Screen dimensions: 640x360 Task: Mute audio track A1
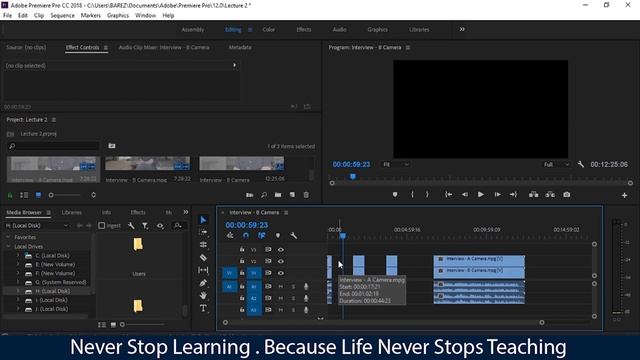coord(281,287)
